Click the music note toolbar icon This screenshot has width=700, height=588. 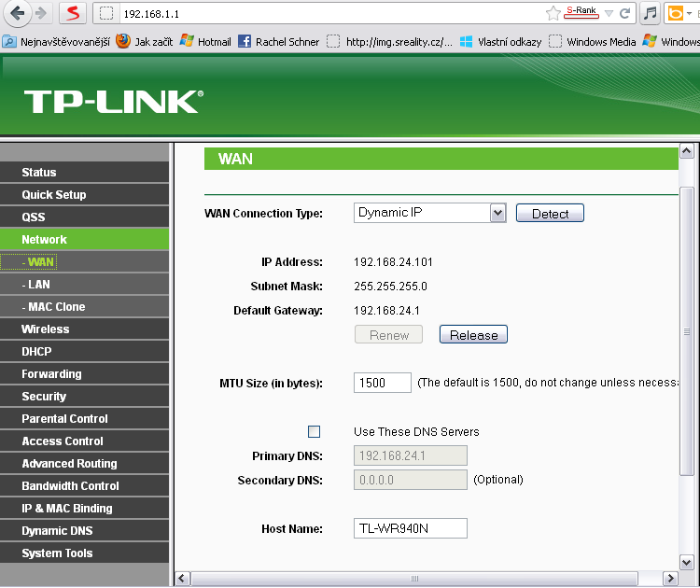[x=650, y=13]
